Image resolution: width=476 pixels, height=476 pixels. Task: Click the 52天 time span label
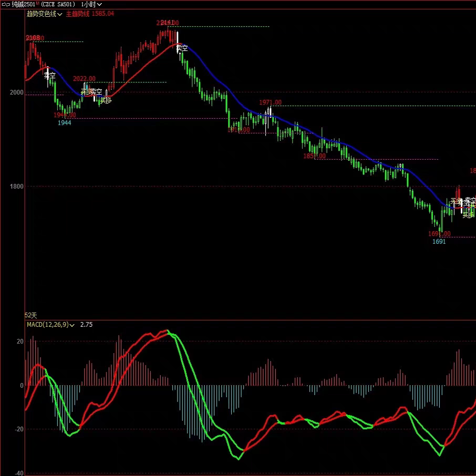[x=30, y=315]
